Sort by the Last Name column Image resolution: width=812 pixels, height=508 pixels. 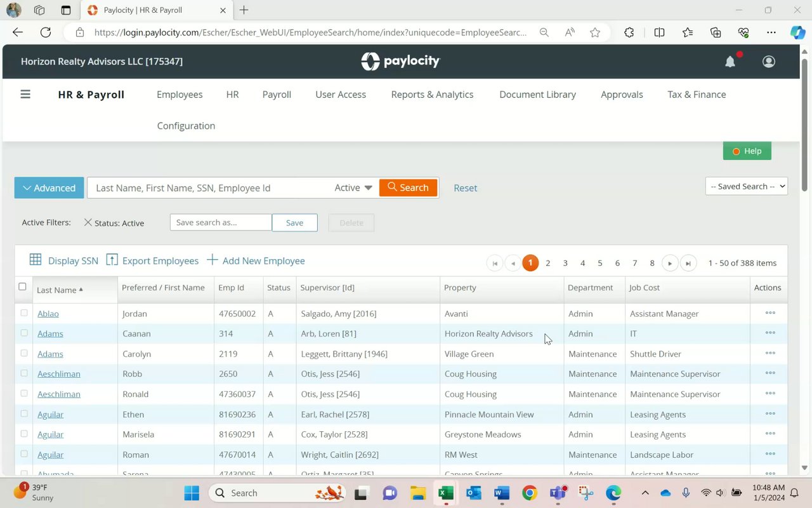click(x=60, y=290)
